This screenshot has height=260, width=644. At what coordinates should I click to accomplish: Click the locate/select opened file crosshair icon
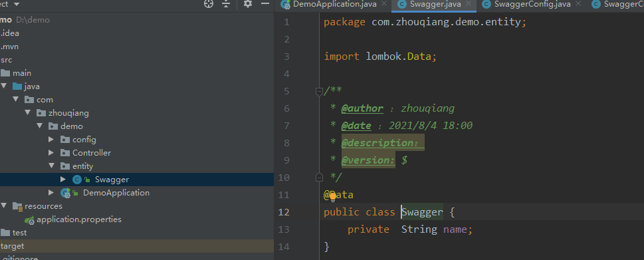(x=209, y=4)
